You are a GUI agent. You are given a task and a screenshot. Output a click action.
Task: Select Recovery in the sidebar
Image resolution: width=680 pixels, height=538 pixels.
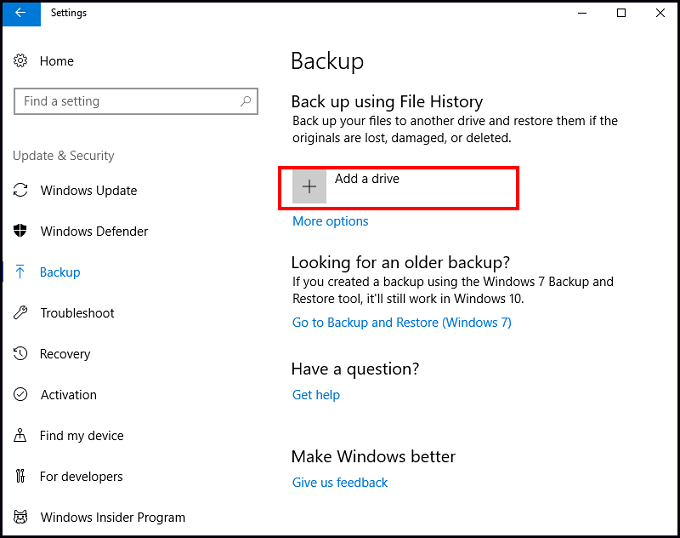point(65,354)
